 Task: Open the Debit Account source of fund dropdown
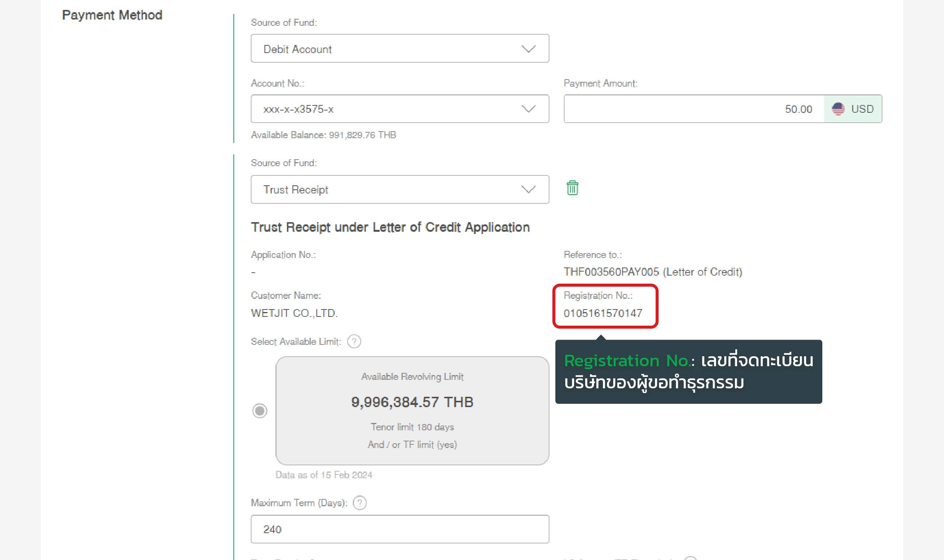(399, 49)
